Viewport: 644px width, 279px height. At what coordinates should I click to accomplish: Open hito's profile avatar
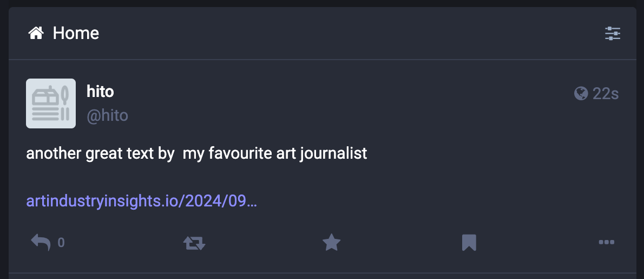pyautogui.click(x=51, y=103)
